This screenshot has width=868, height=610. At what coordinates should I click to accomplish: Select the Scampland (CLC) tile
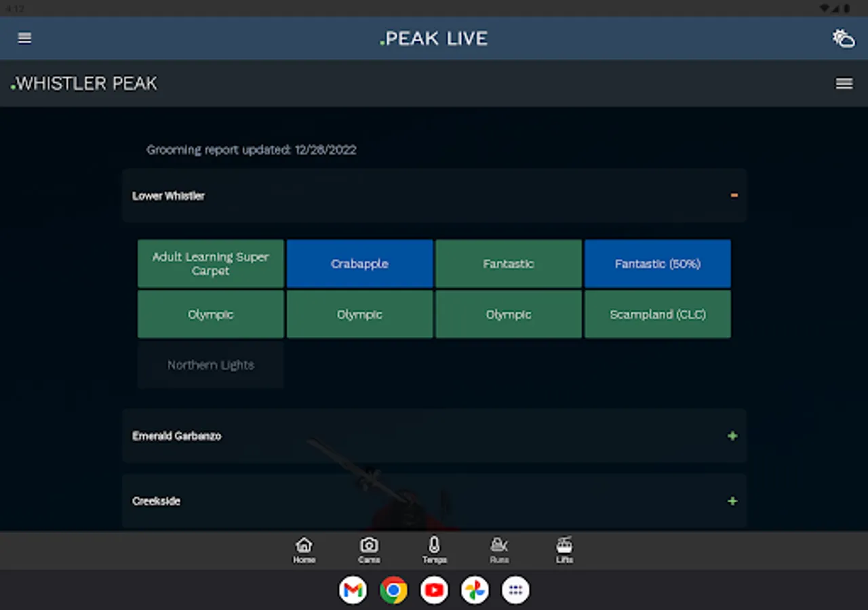coord(658,314)
